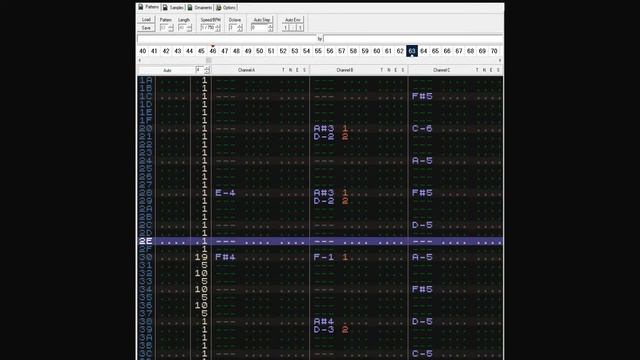Click the position list scroll-right arrow
Viewport: 640px width, 360px height.
click(500, 60)
